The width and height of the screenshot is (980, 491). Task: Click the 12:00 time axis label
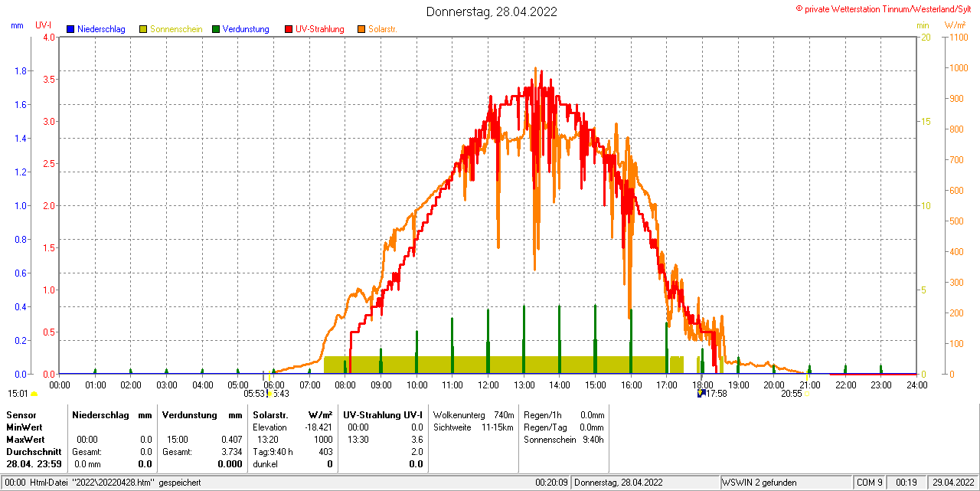(x=488, y=385)
